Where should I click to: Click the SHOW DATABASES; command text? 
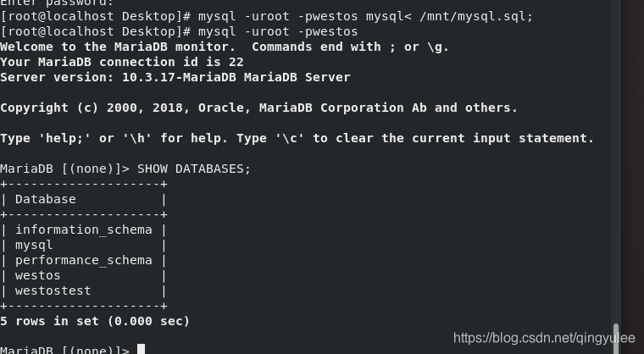(x=194, y=169)
